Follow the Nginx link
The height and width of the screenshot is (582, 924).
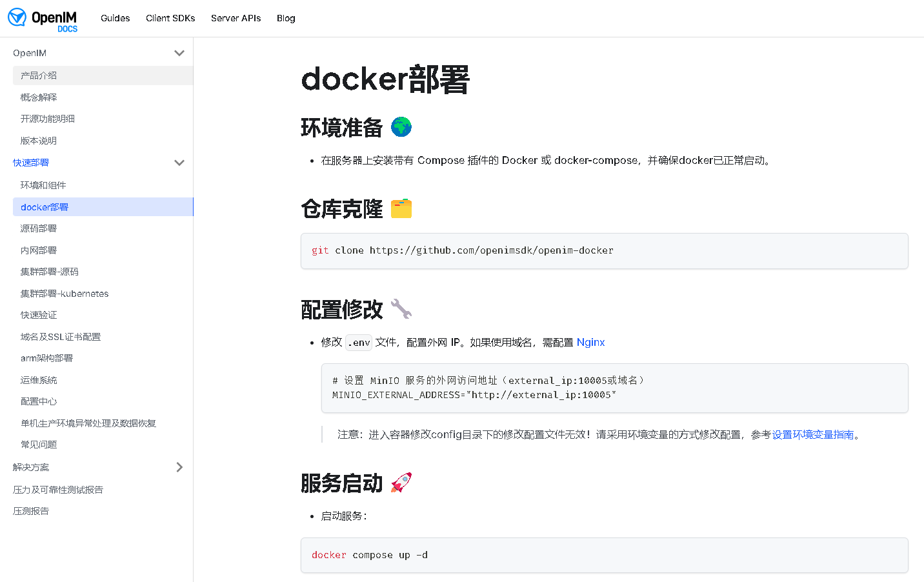click(590, 342)
